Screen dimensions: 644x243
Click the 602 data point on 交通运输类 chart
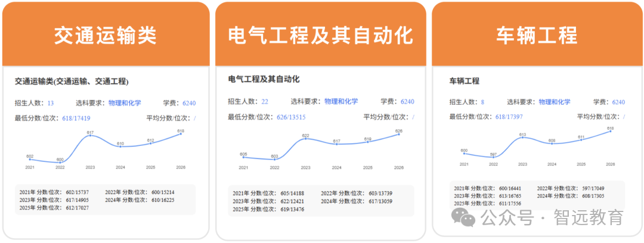pyautogui.click(x=30, y=159)
